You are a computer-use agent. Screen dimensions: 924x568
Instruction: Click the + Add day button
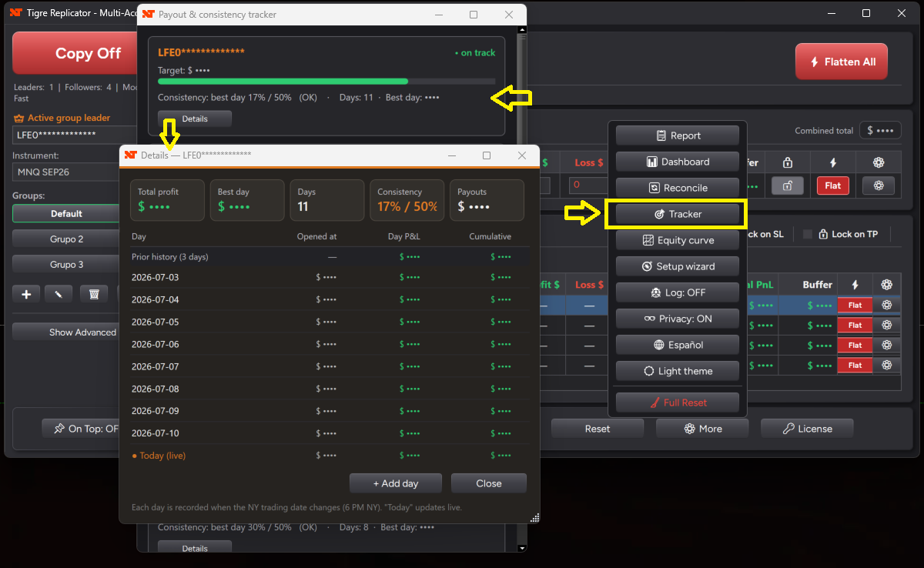tap(396, 483)
